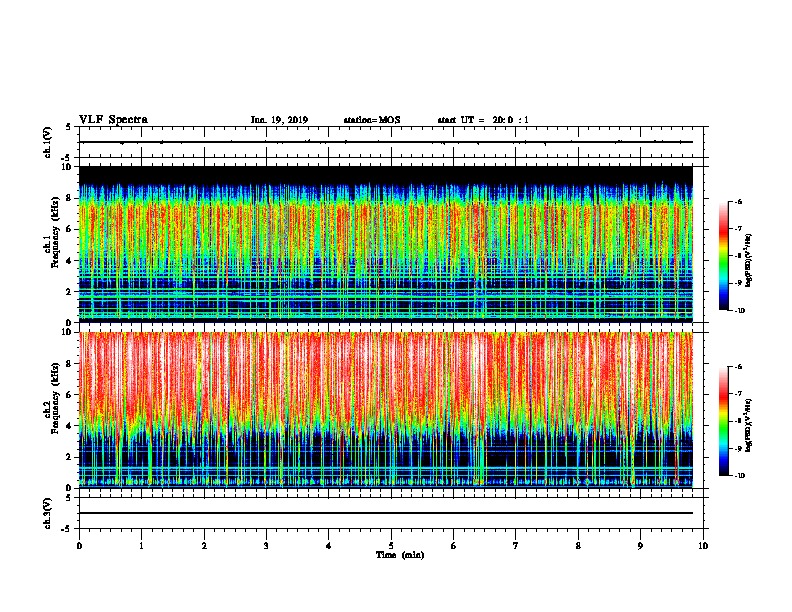792x612 pixels.
Task: Click the ch.2 spectrogram panel
Action: [x=386, y=410]
